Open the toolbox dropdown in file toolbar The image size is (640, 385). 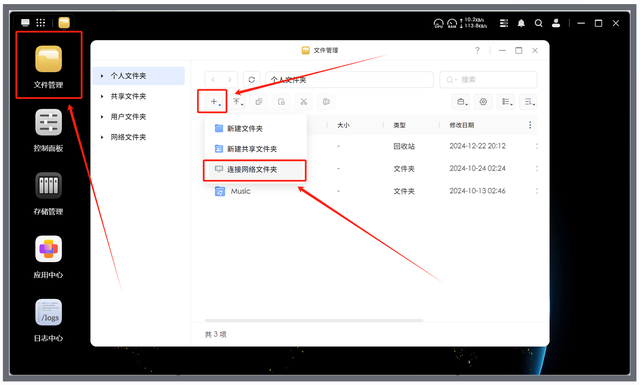[x=461, y=102]
